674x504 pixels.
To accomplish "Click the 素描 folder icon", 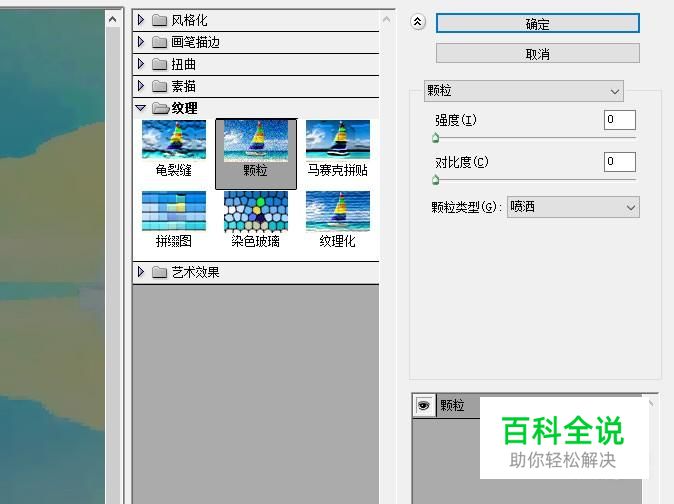I will 159,86.
